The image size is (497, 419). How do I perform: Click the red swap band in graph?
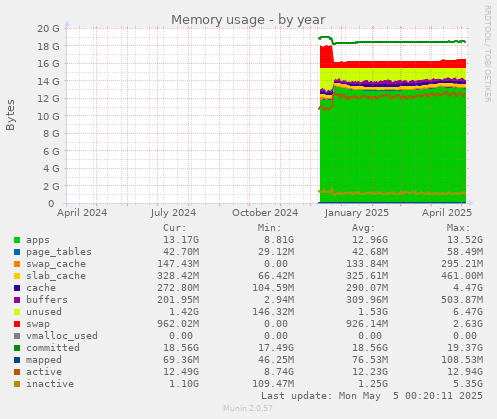393,65
